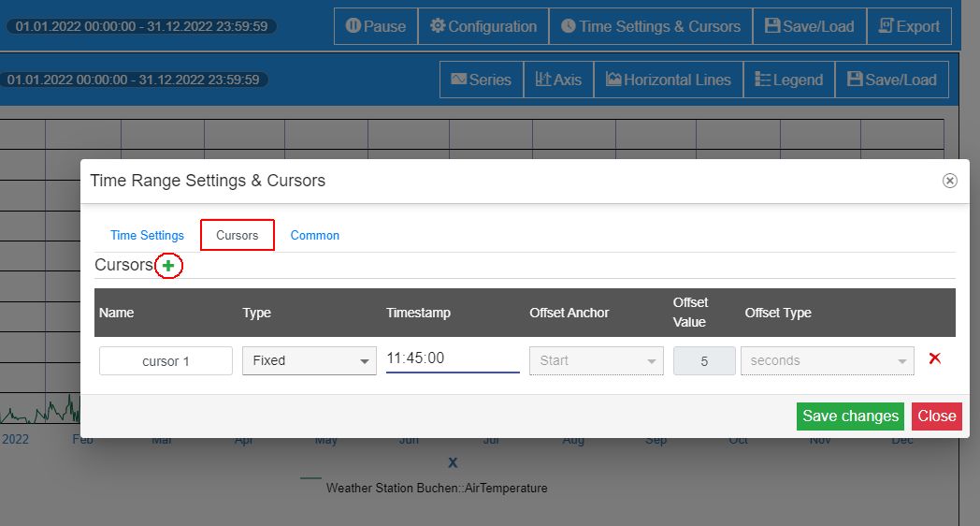The width and height of the screenshot is (980, 526).
Task: Switch to the Common tab
Action: (x=314, y=235)
